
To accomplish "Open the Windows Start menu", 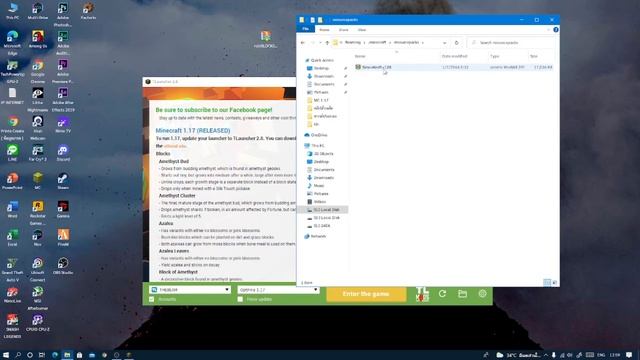I will tap(6, 355).
